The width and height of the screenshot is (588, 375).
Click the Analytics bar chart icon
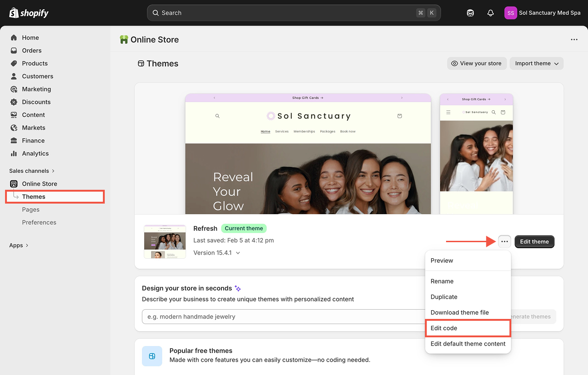(14, 153)
